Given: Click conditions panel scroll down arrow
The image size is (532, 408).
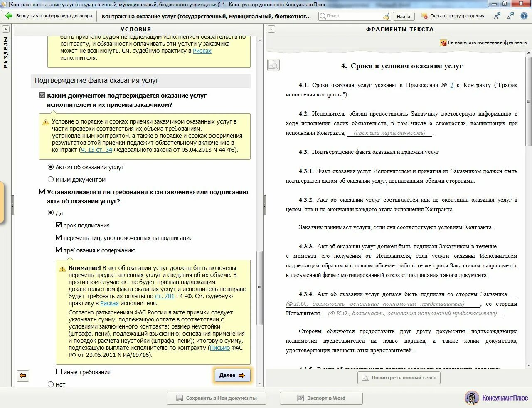Looking at the screenshot, I should pyautogui.click(x=260, y=383).
